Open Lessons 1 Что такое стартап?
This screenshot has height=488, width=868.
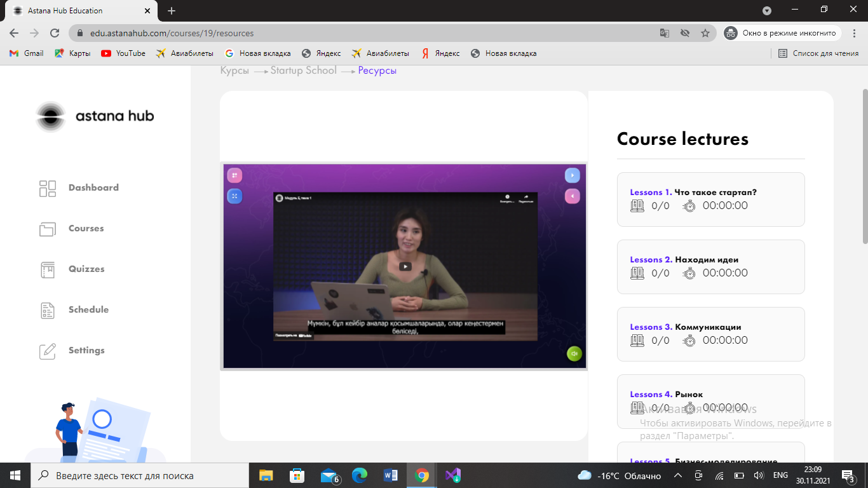pos(711,200)
